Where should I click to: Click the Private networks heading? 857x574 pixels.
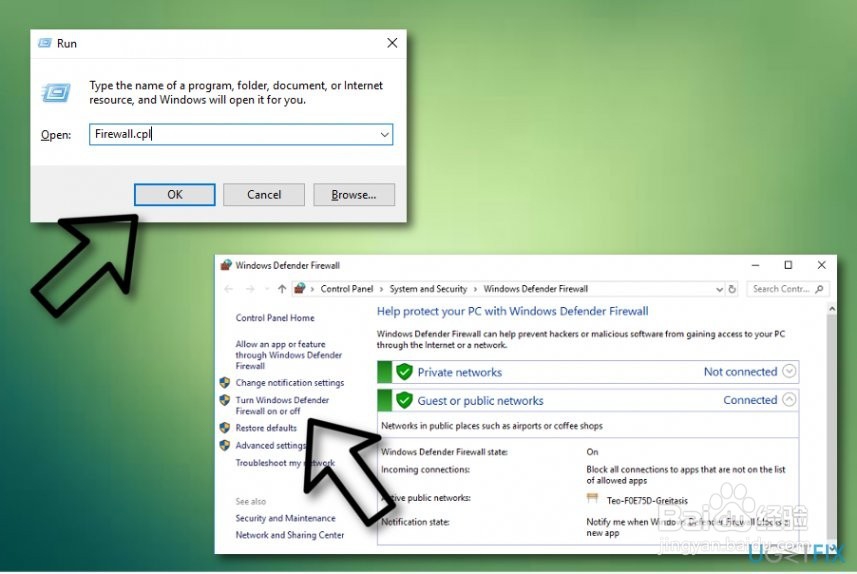pyautogui.click(x=460, y=372)
